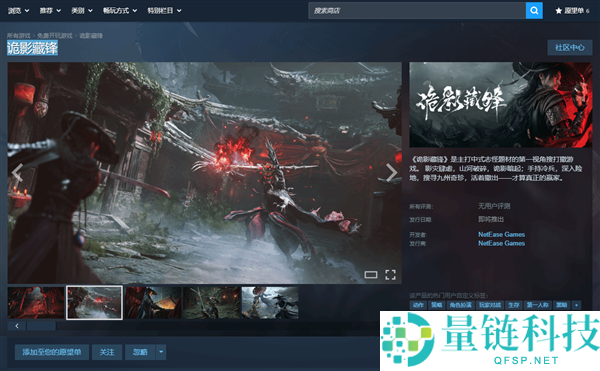Click the plus button to add a tag
Screen dimensions: 600x371
coord(576,305)
